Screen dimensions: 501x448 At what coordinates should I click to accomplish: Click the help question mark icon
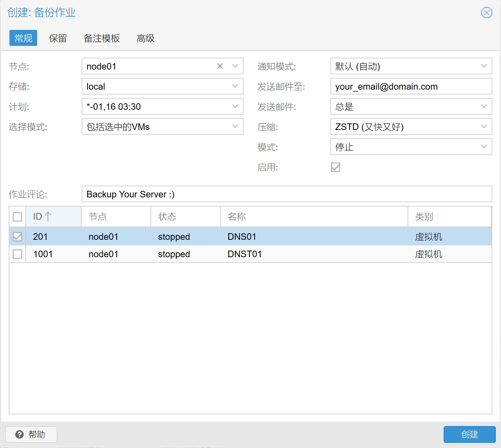(19, 434)
